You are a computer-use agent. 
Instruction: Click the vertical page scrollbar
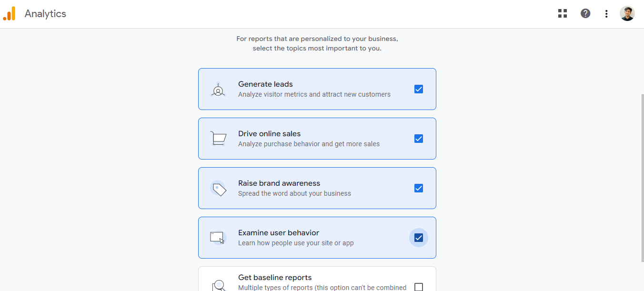pos(641,176)
